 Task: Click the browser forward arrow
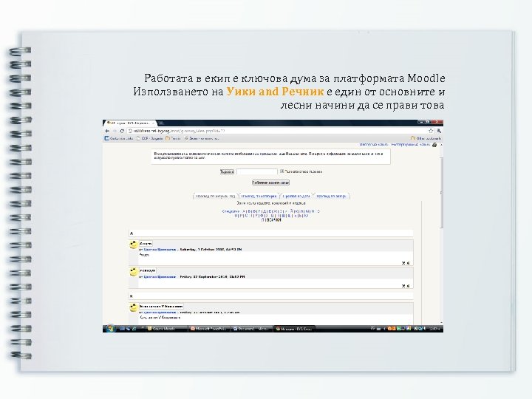115,131
